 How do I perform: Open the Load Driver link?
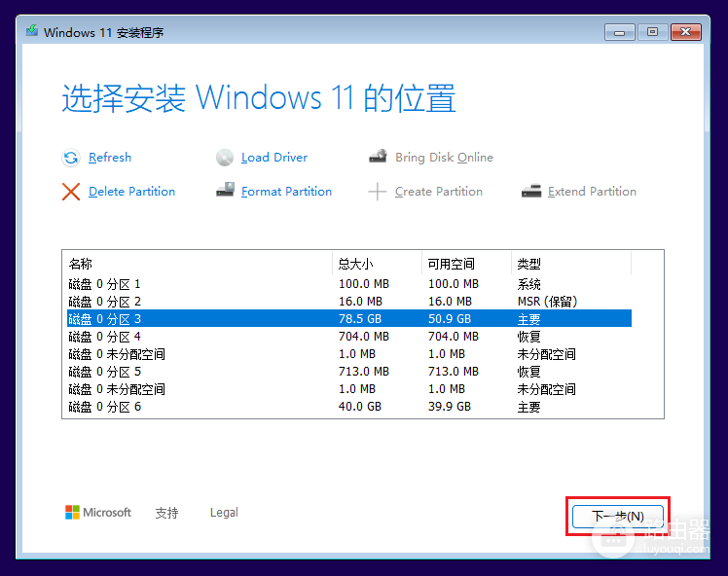point(274,158)
